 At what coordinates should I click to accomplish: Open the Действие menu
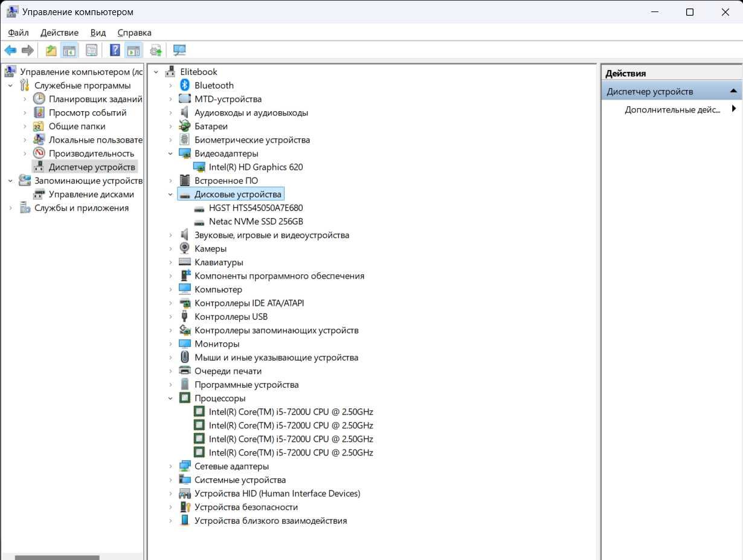tap(59, 33)
